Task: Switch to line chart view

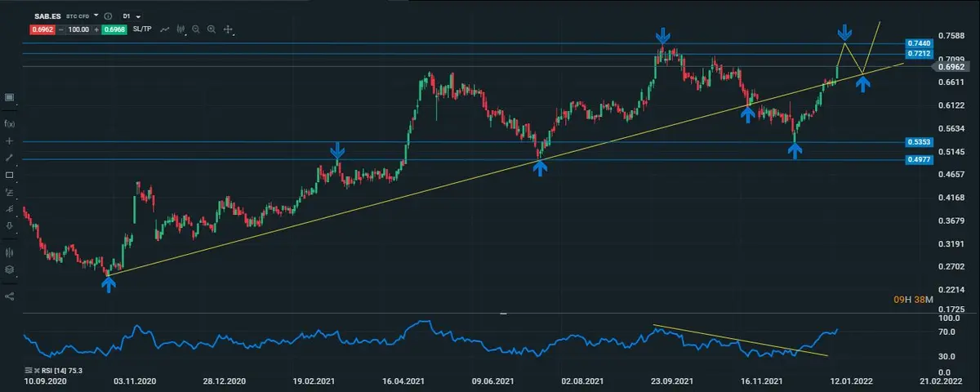Action: pyautogui.click(x=165, y=29)
